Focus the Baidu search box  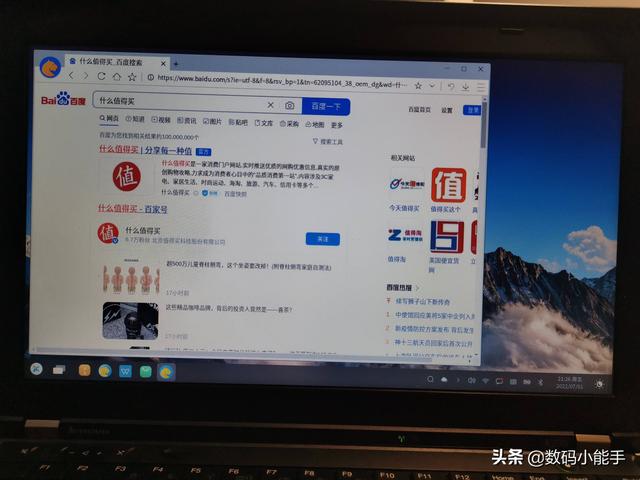(x=180, y=102)
